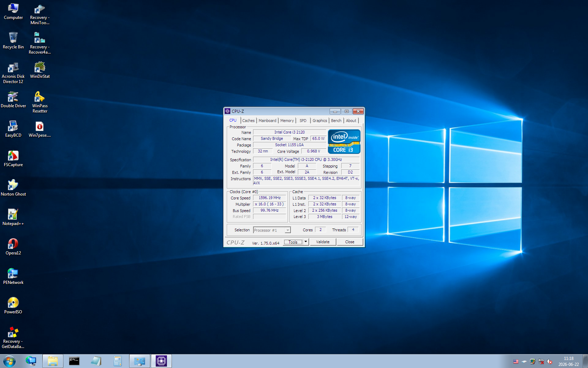Expand the Tools button dropdown arrow
The image size is (588, 368).
pyautogui.click(x=306, y=242)
